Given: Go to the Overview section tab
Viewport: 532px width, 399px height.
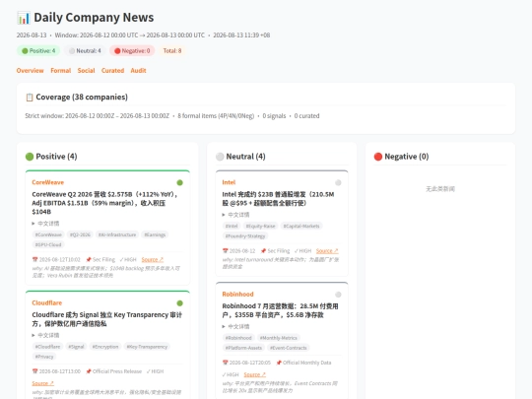Looking at the screenshot, I should coord(30,71).
